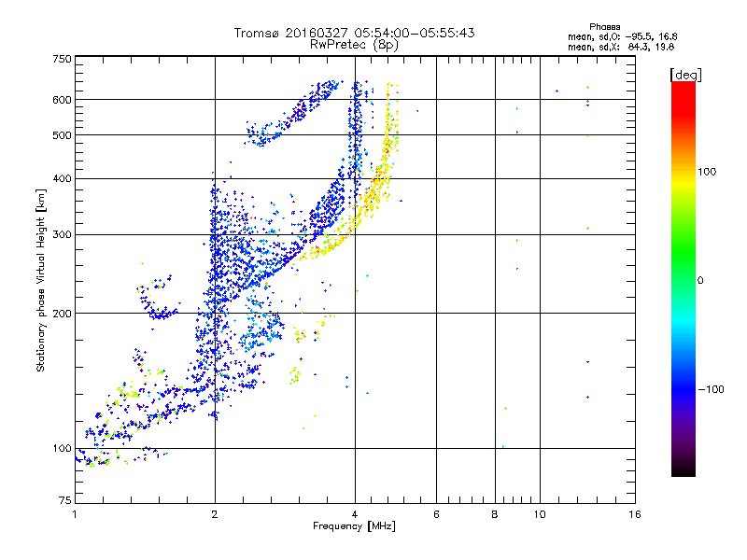Click the 'mean, sd,O: -95.5, 16.8' line
The image size is (747, 560).
(623, 36)
